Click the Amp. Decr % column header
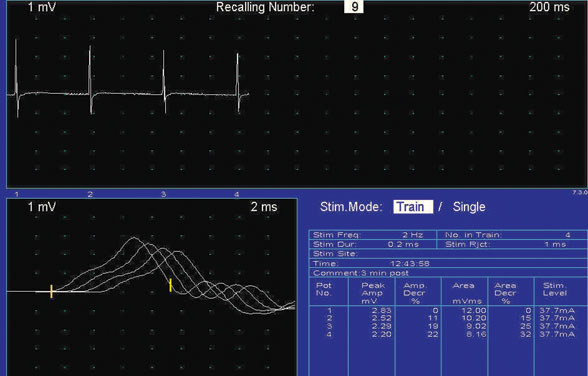 click(x=414, y=293)
